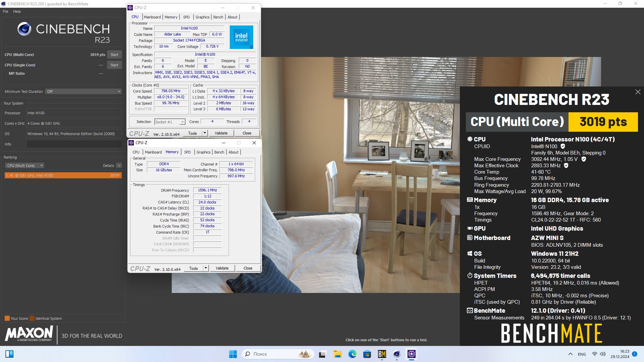The width and height of the screenshot is (644, 362).
Task: Start the CPU (Single Core) test
Action: (114, 65)
